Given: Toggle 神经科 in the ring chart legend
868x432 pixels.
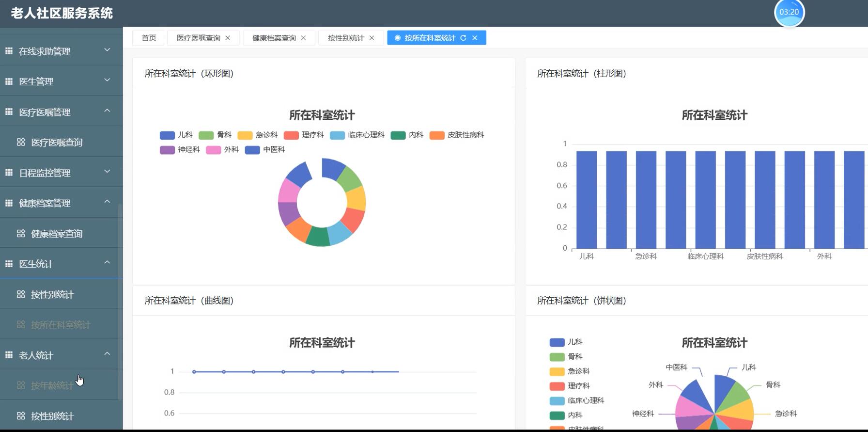Looking at the screenshot, I should point(180,150).
